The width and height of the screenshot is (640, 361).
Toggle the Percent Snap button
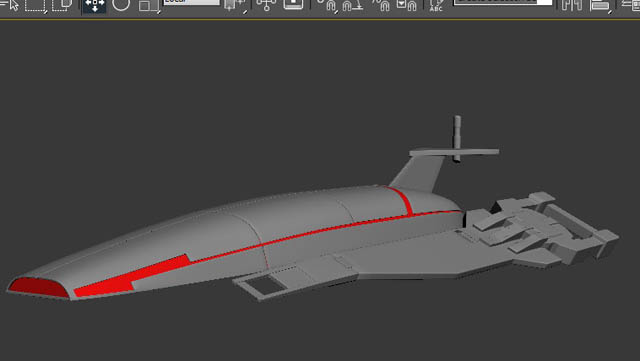[x=380, y=5]
